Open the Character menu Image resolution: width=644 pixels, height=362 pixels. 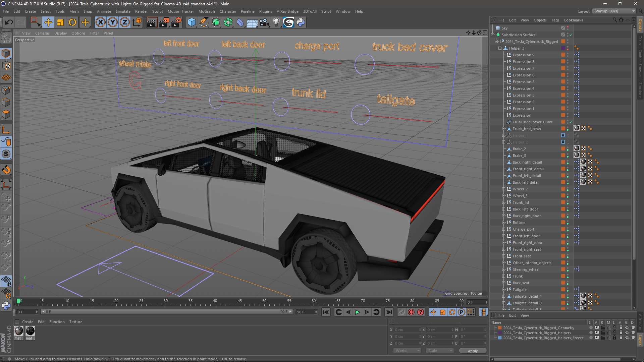(x=228, y=11)
